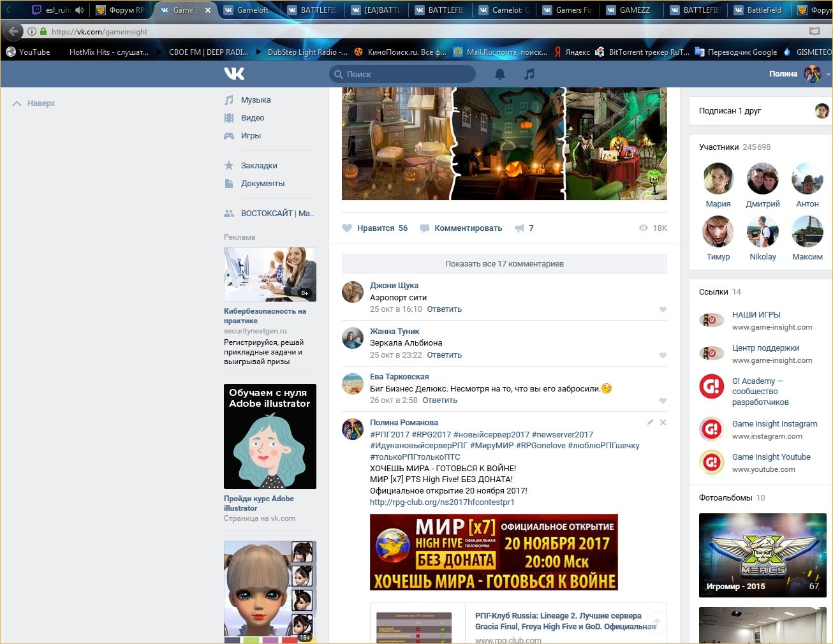
Task: Click the browser back arrow button
Action: [14, 31]
